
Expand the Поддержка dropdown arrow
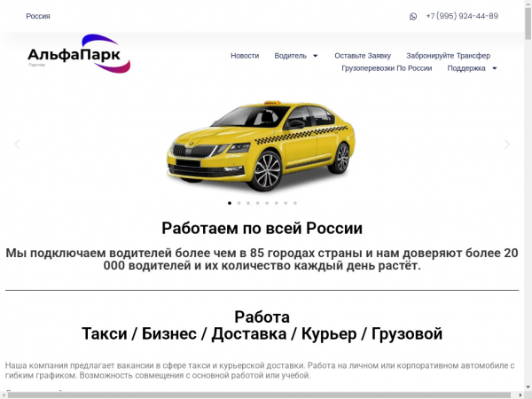coord(495,68)
